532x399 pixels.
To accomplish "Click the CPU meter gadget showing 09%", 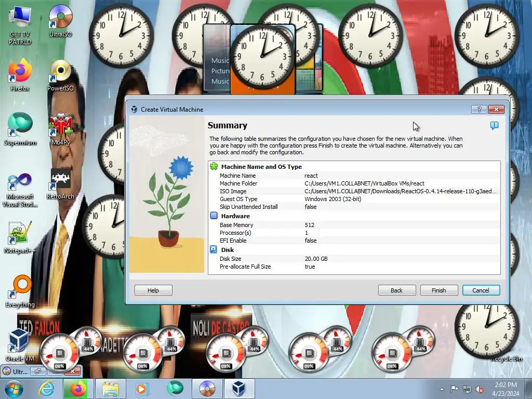I will pyautogui.click(x=309, y=353).
